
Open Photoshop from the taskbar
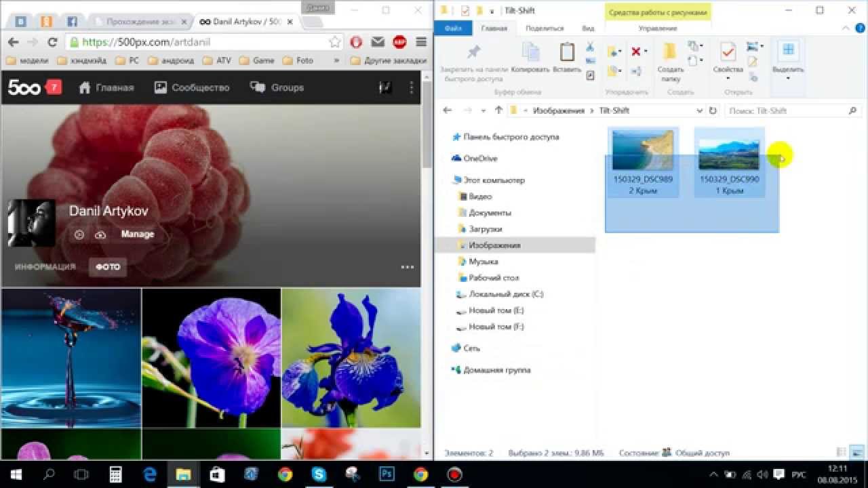click(x=387, y=474)
